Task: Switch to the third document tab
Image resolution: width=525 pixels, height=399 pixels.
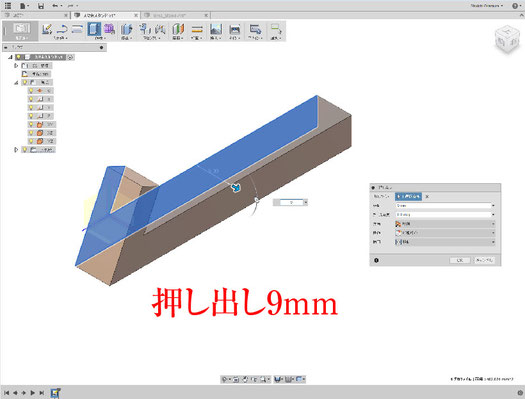Action: [x=175, y=15]
